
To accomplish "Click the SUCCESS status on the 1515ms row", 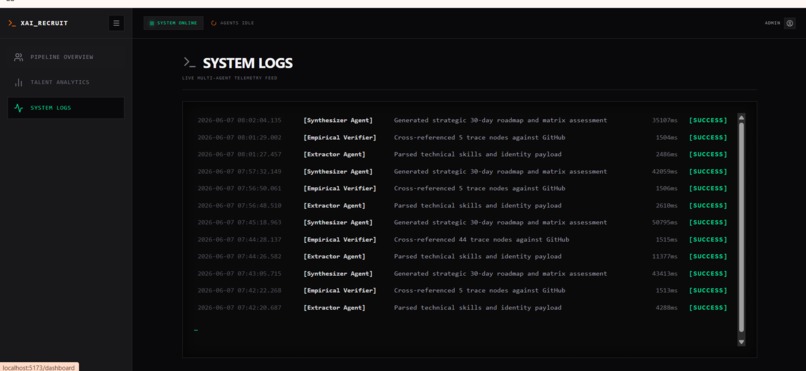I will click(708, 239).
